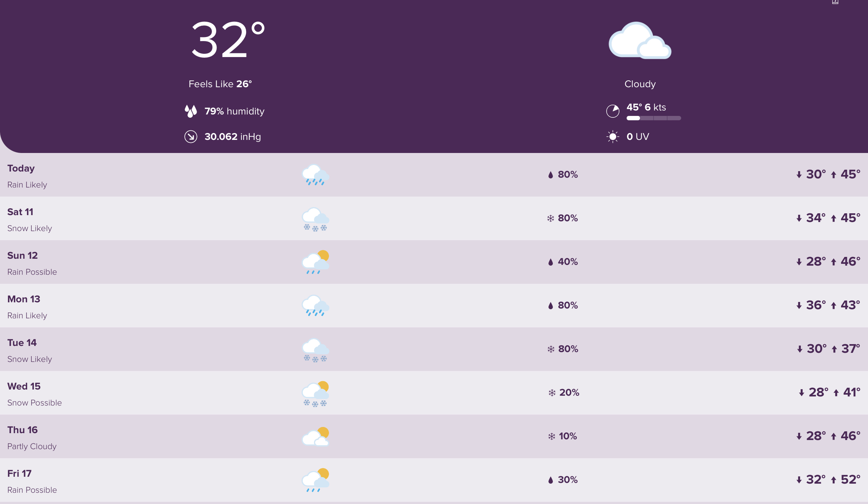The image size is (868, 504).
Task: Expand the Mon 13 Rain Likely row
Action: click(434, 306)
